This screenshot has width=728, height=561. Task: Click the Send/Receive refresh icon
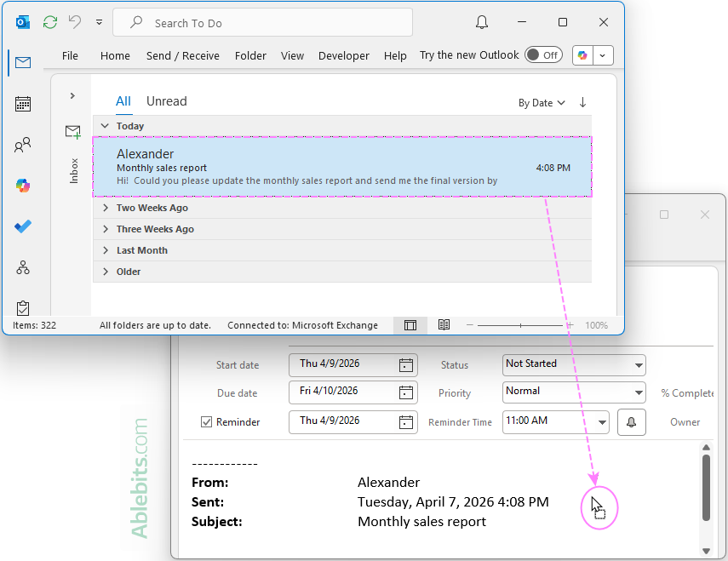(50, 21)
